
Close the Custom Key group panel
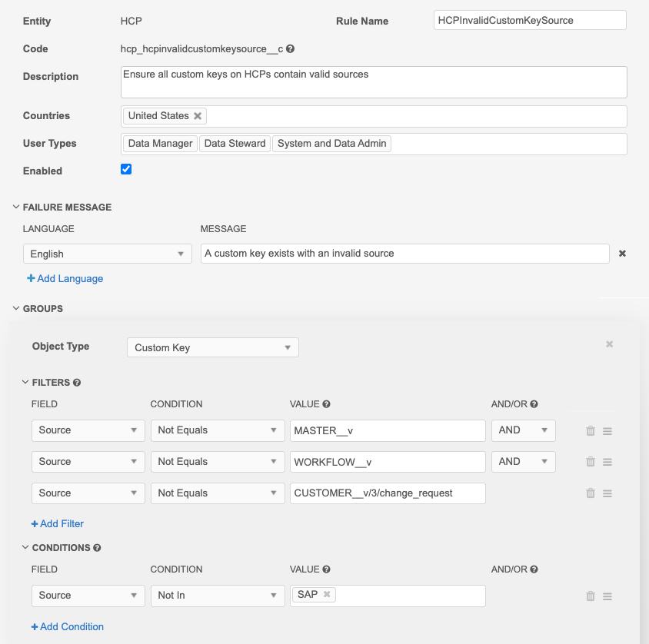(609, 344)
